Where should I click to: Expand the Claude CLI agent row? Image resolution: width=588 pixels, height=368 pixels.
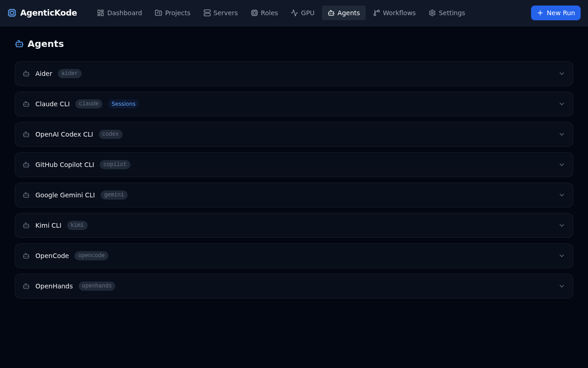562,104
